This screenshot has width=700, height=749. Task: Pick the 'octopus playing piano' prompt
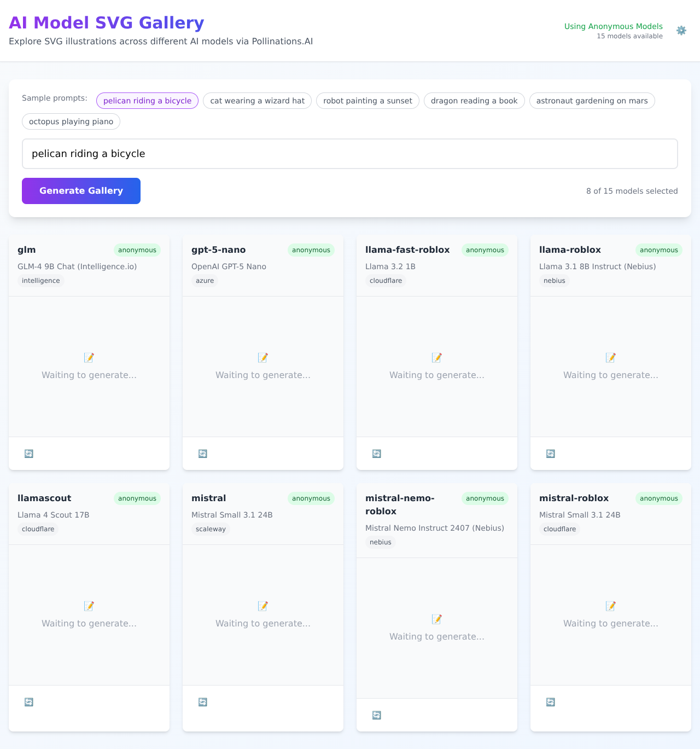point(71,121)
